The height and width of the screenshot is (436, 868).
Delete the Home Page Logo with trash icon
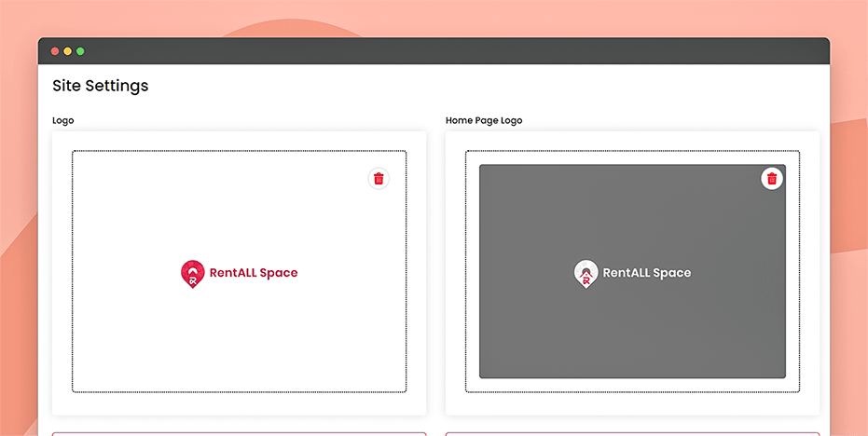point(772,179)
